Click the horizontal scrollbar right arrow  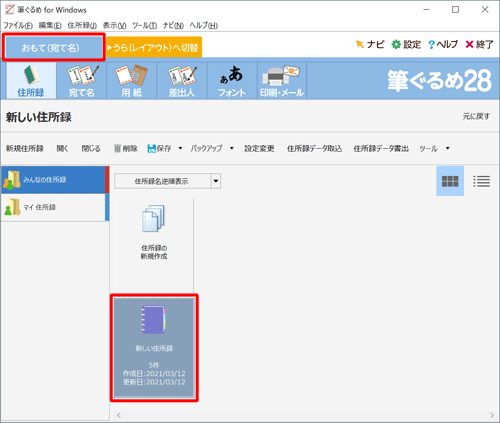point(492,415)
